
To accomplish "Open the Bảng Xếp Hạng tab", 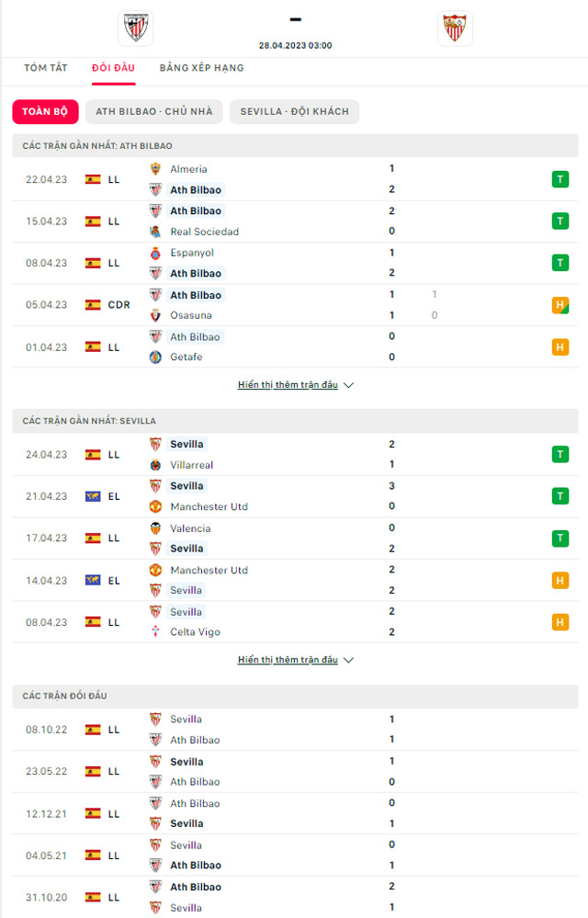I will (x=202, y=68).
